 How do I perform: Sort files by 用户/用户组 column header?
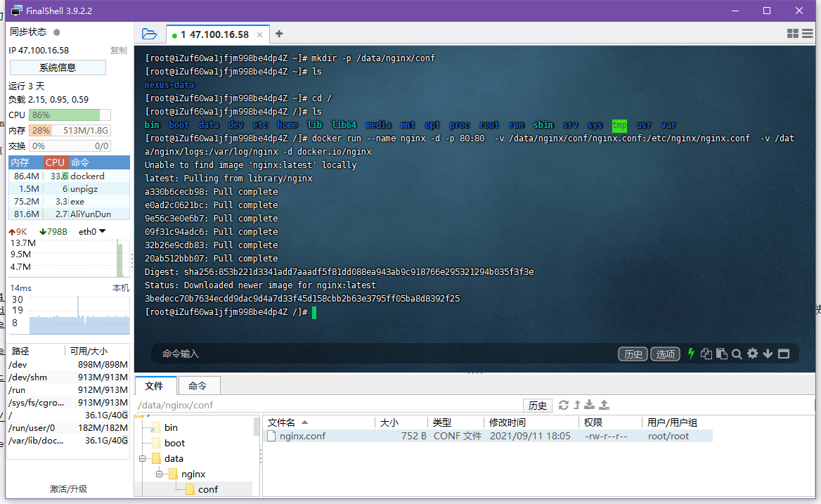click(676, 422)
